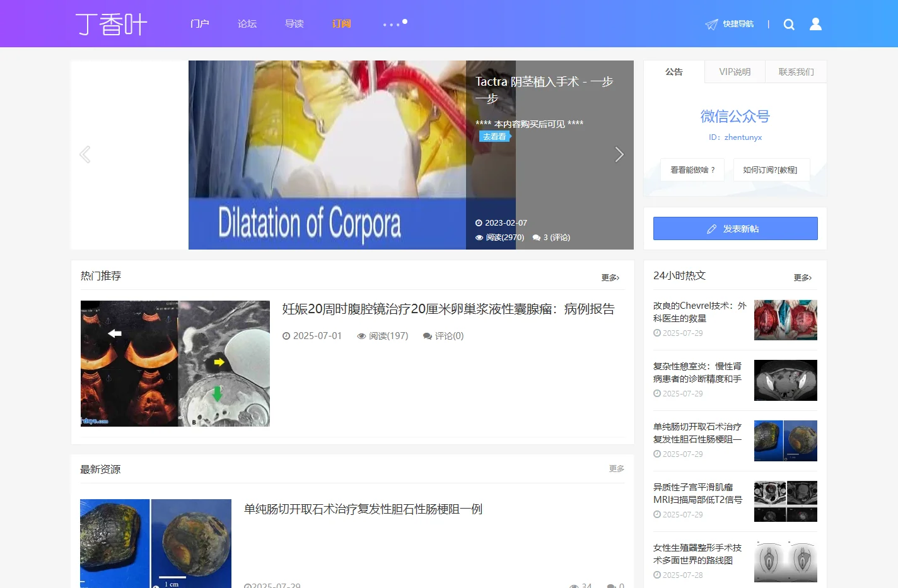Click gallstone thumbnail in 最新资源
This screenshot has width=898, height=588.
[156, 543]
